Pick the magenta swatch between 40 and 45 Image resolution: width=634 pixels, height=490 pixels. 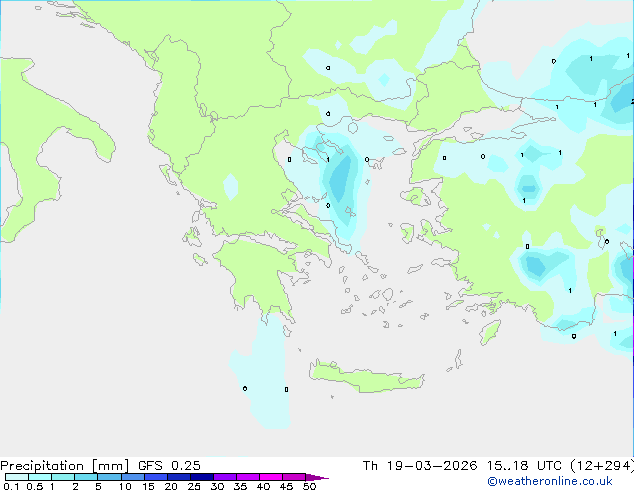(x=271, y=477)
